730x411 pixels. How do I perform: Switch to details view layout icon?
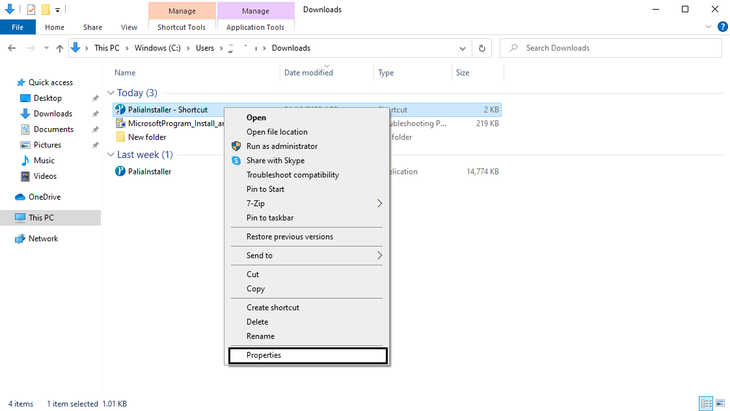point(706,403)
